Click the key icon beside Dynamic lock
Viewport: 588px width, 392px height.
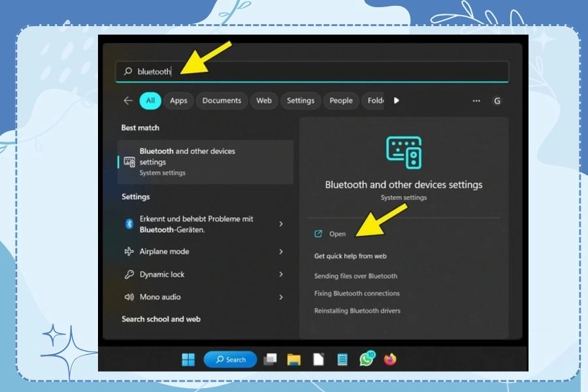click(x=129, y=274)
